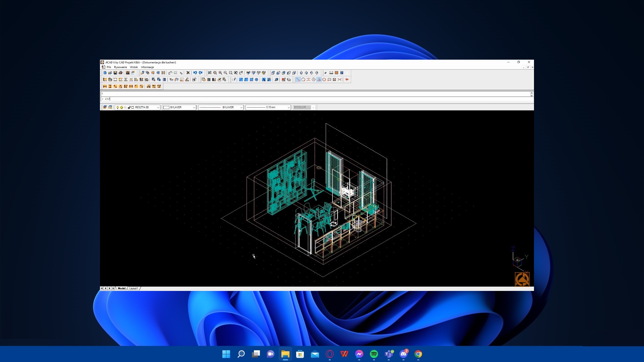Select the Text tool (A icon)
644x362 pixels.
[264, 80]
